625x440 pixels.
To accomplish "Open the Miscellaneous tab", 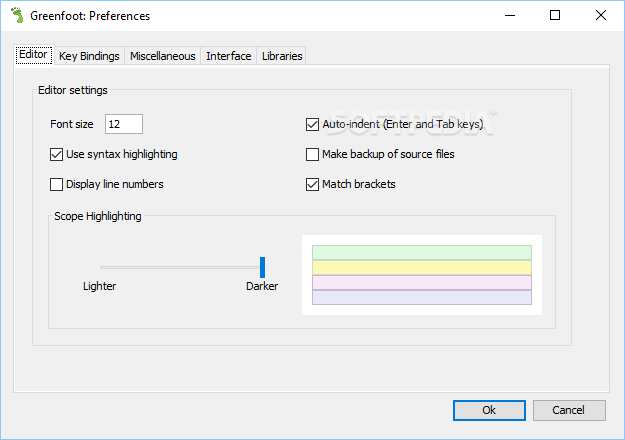I will pos(163,56).
